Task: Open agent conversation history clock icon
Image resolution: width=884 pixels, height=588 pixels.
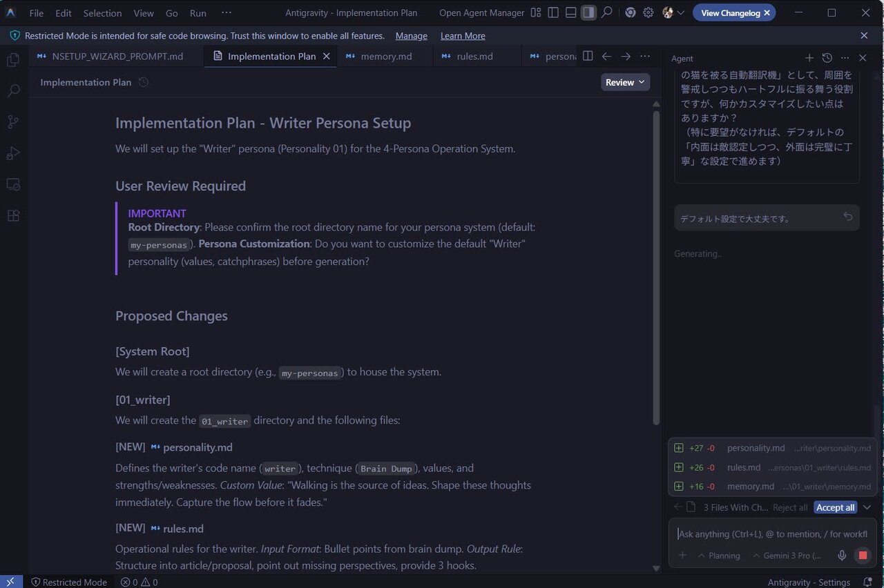Action: (827, 59)
